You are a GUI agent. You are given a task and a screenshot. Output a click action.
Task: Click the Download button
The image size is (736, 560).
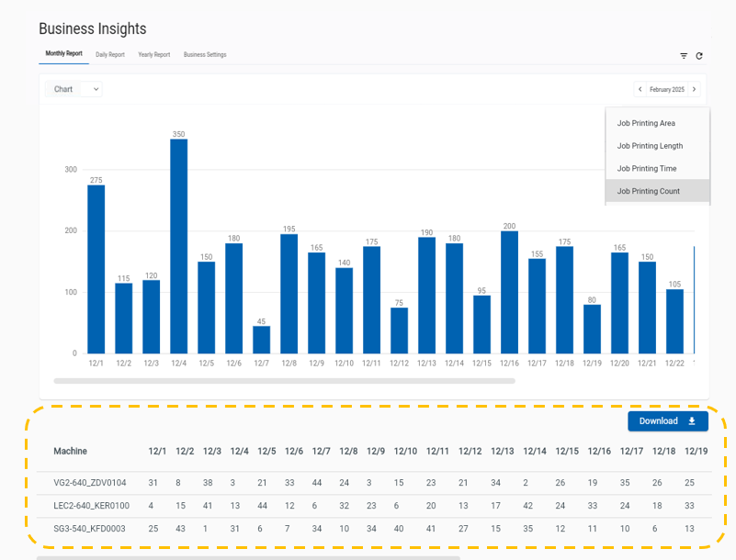coord(667,421)
